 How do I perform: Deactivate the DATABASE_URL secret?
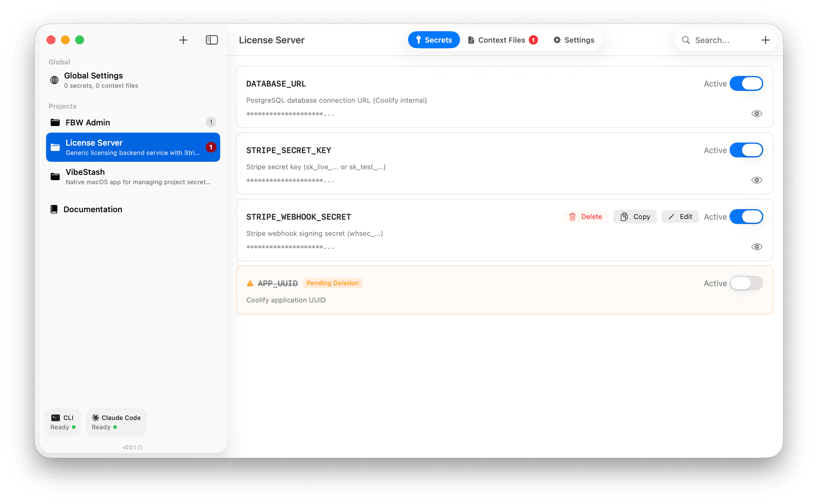coord(746,84)
